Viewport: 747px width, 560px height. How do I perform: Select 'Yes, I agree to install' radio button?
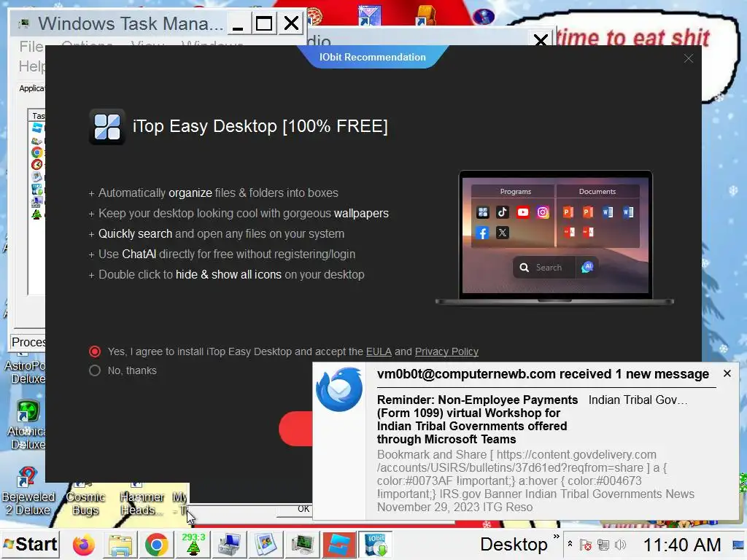click(x=95, y=351)
